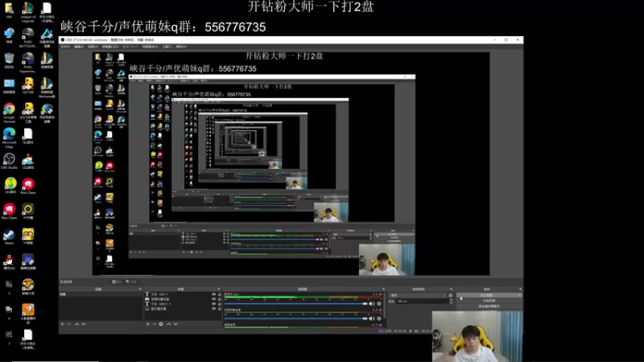The height and width of the screenshot is (362, 644).
Task: Click the 属性 button above the docks
Action: click(117, 282)
